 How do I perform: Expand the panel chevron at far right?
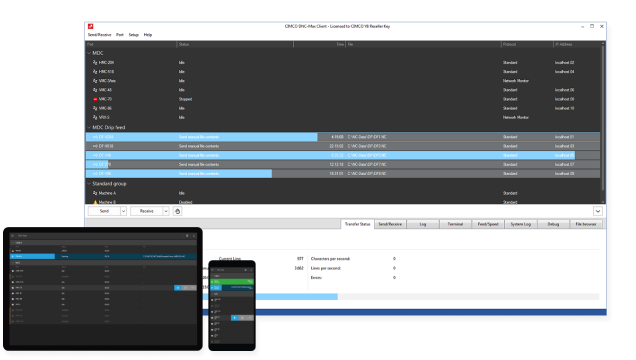point(597,211)
